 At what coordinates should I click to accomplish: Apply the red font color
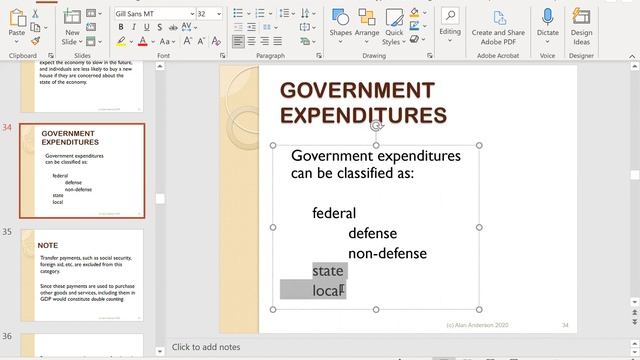click(x=143, y=41)
